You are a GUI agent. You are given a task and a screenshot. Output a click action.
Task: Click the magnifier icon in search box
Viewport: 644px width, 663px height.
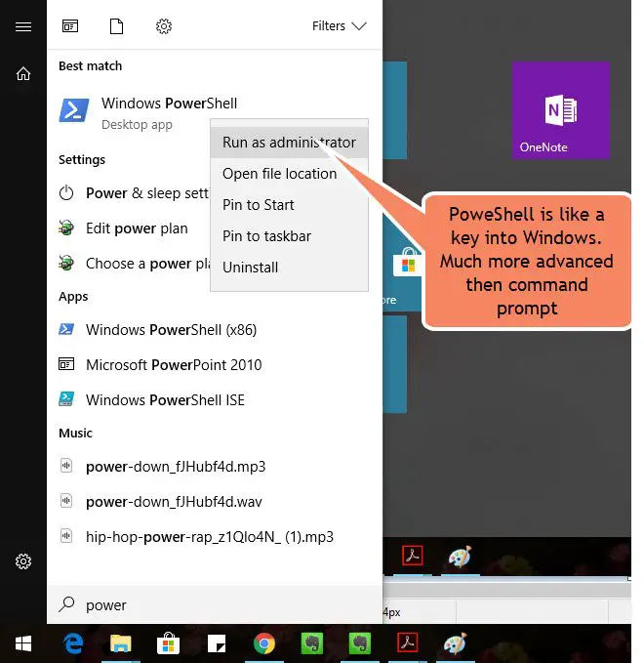66,604
